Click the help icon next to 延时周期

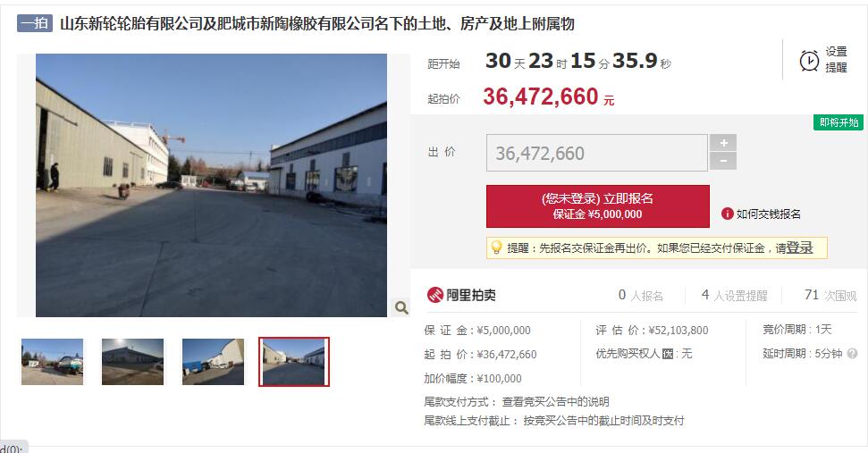click(x=852, y=354)
